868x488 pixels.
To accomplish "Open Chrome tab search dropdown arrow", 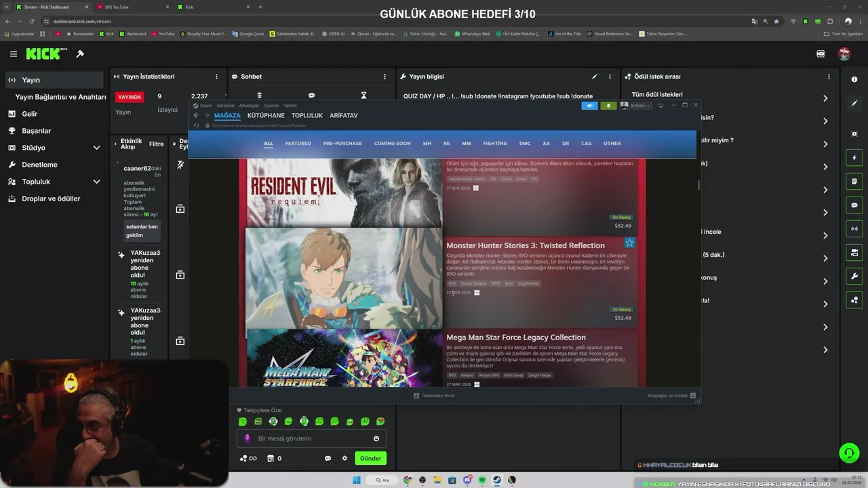I will [7, 7].
